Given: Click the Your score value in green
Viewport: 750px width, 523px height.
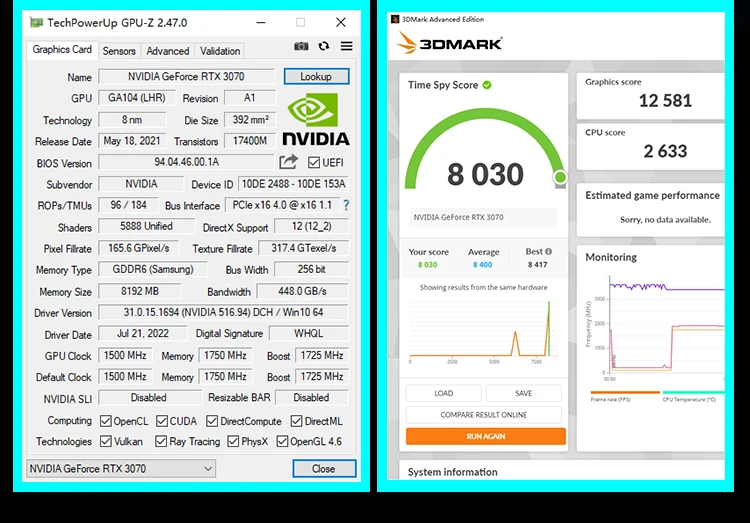Looking at the screenshot, I should coord(428,265).
